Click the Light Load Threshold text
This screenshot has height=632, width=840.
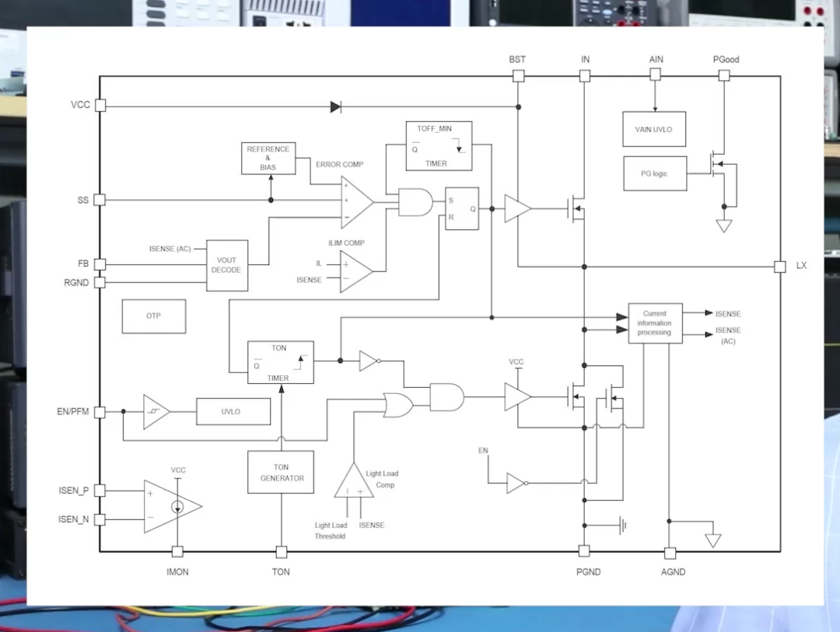click(x=331, y=531)
